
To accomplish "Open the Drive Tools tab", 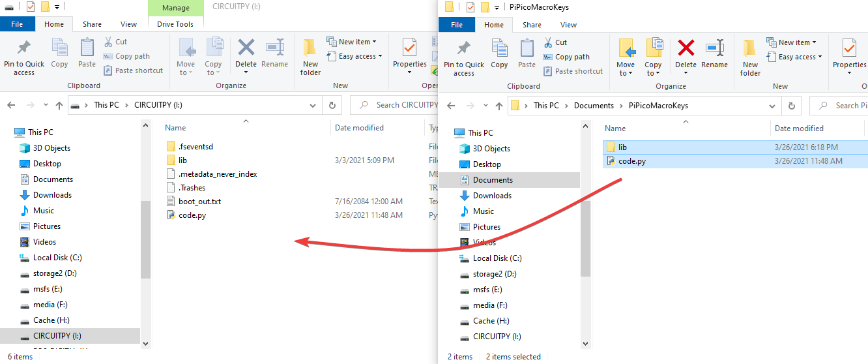I will pos(175,24).
